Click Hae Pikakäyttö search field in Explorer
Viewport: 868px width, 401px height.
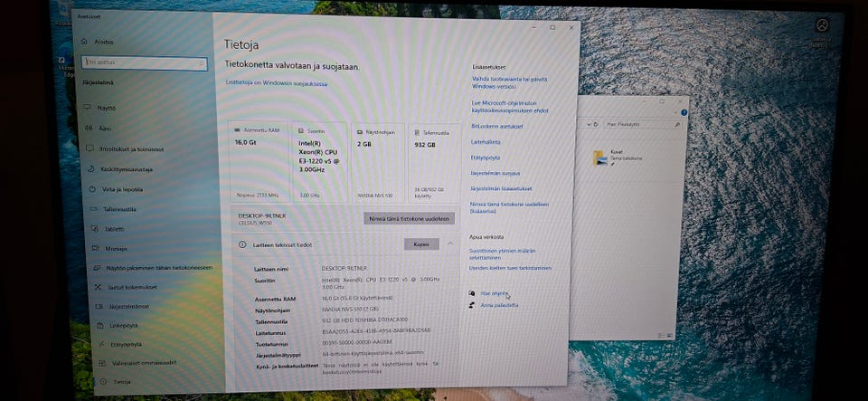pyautogui.click(x=642, y=125)
